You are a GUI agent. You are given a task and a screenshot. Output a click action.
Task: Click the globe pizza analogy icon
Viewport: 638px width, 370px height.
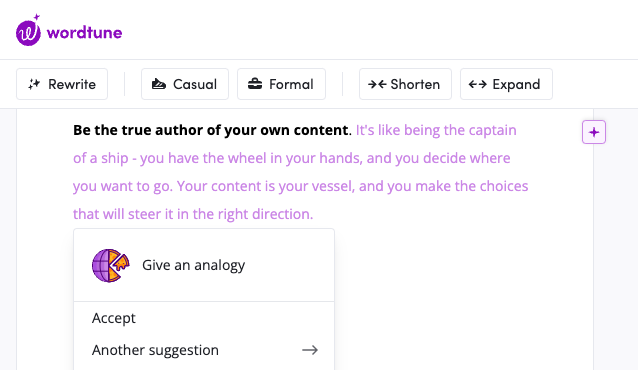tap(110, 265)
